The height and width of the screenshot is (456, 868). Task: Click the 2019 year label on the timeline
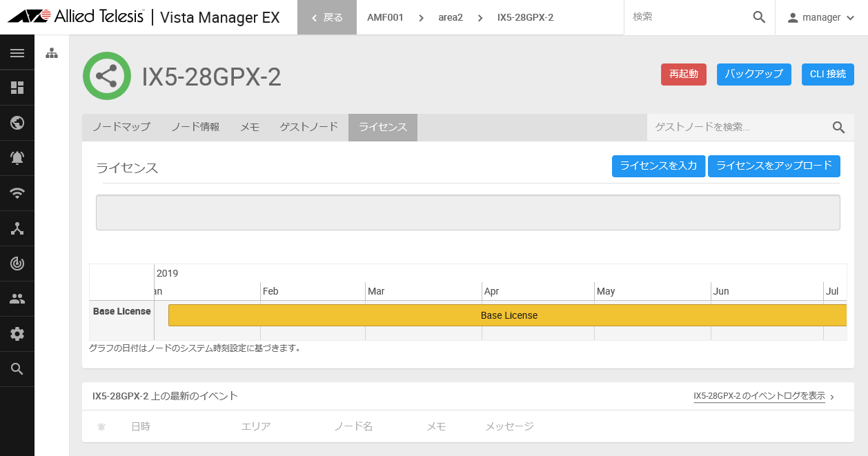pyautogui.click(x=168, y=273)
